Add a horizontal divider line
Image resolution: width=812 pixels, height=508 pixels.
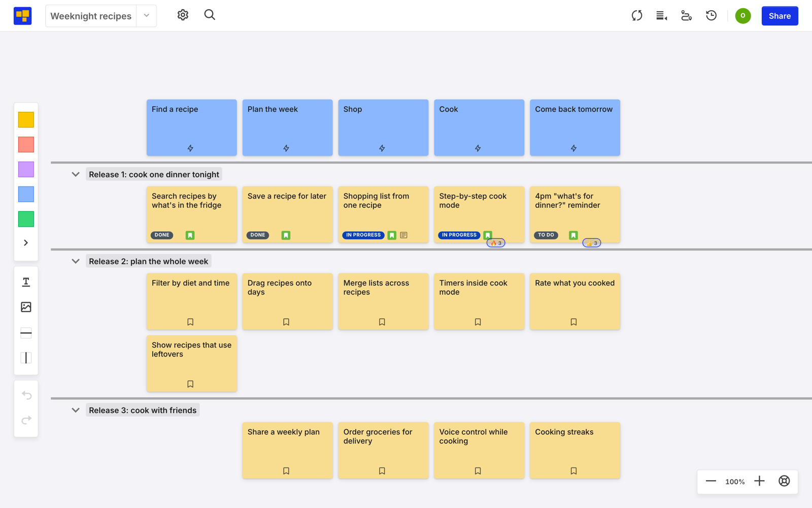[x=26, y=333]
